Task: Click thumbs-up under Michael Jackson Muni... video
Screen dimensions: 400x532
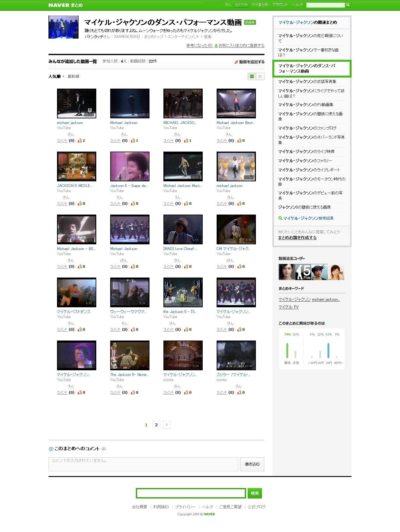Action: point(186,203)
